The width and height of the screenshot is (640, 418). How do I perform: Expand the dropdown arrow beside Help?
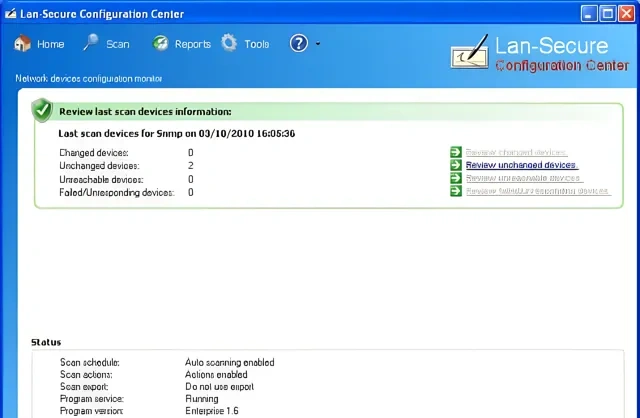(x=318, y=44)
